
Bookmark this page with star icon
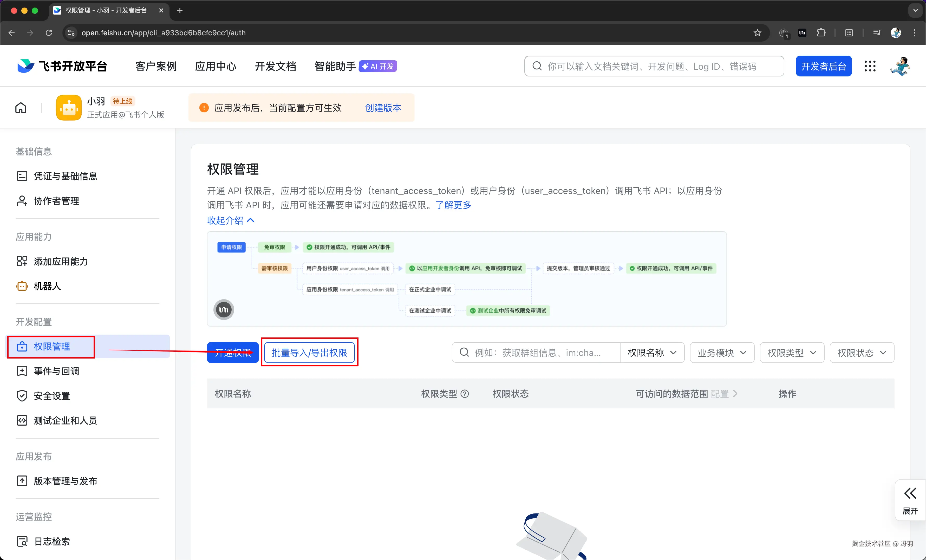coord(757,33)
